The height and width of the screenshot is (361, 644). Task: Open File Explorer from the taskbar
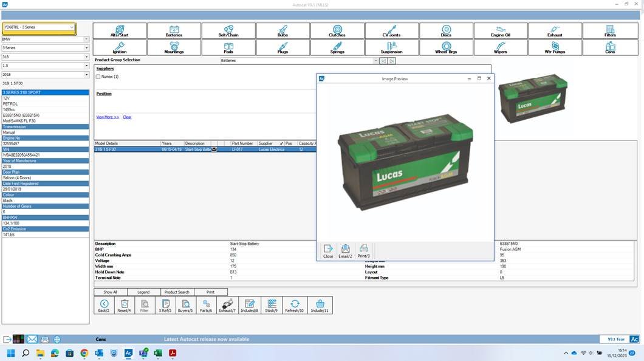click(40, 352)
